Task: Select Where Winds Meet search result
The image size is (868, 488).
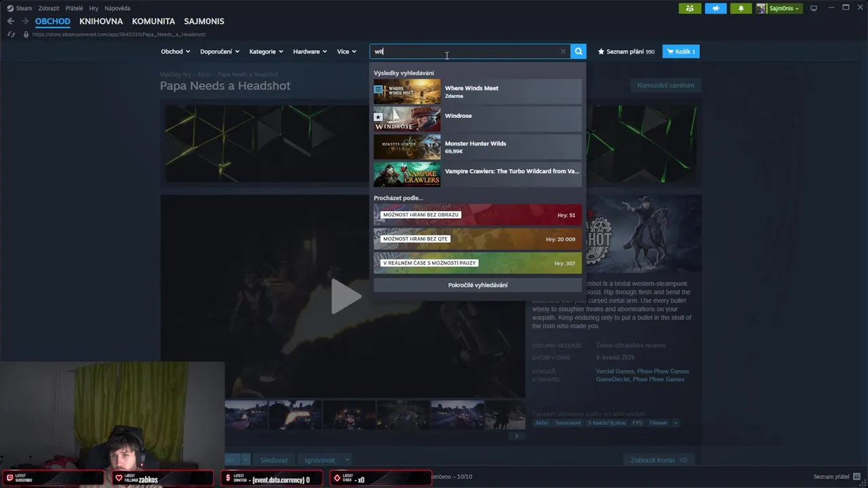Action: point(477,91)
